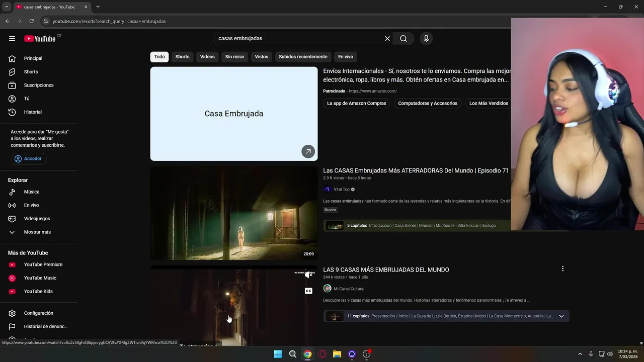Click the browser Back arrow
The width and height of the screenshot is (644, 362).
tap(7, 21)
